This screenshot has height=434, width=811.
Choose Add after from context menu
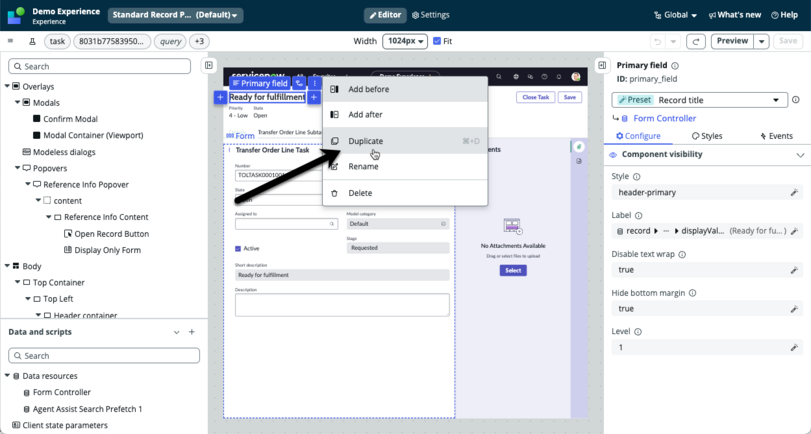coord(405,115)
